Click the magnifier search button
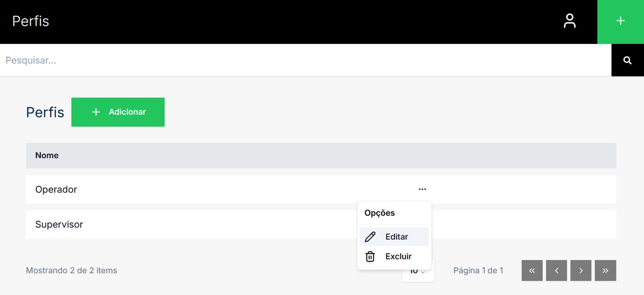Screen dimensions: 644x295 pos(627,60)
